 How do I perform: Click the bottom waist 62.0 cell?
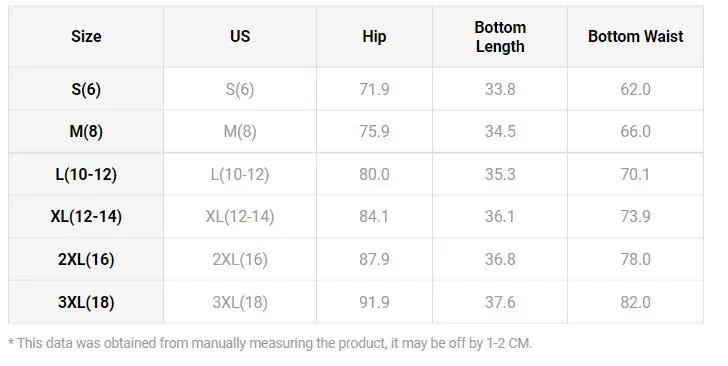tap(635, 89)
